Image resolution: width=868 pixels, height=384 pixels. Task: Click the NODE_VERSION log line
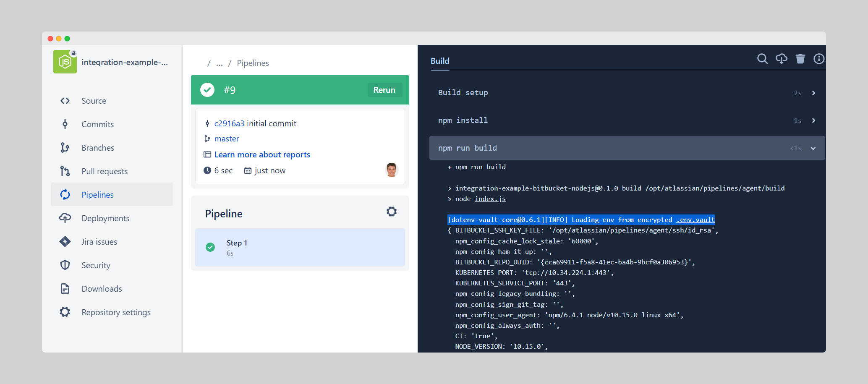pos(502,347)
